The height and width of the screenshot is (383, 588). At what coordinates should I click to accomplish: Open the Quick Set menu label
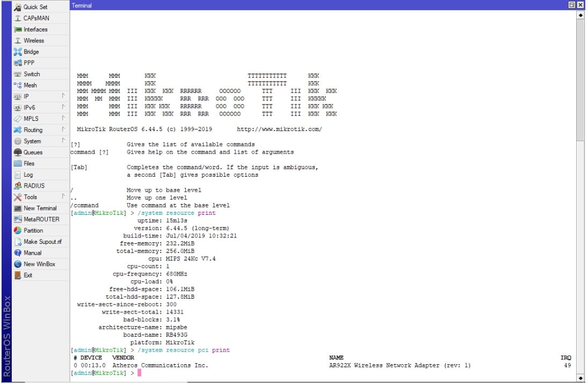(35, 7)
